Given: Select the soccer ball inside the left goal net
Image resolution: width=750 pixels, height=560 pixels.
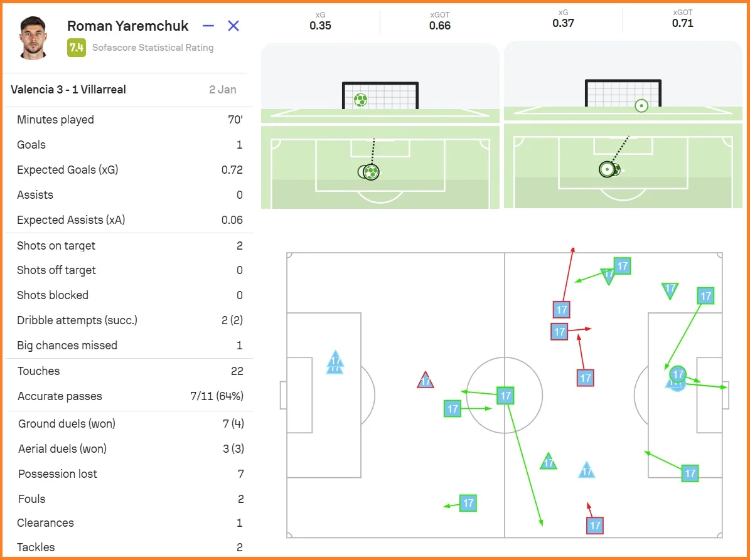Looking at the screenshot, I should click(x=360, y=100).
